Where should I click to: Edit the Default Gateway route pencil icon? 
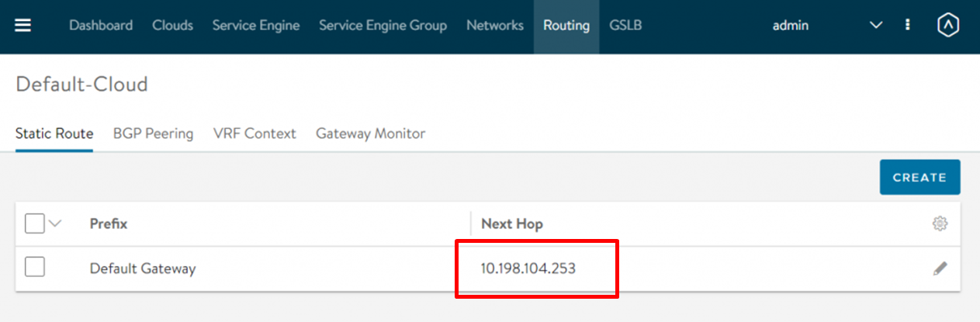(x=940, y=269)
